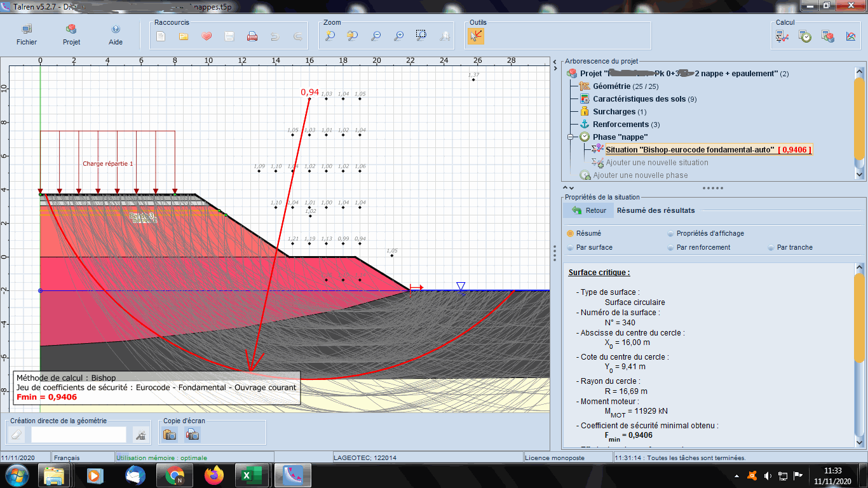Screen dimensions: 868x488
Task: Open Excel from the taskbar
Action: (250, 475)
